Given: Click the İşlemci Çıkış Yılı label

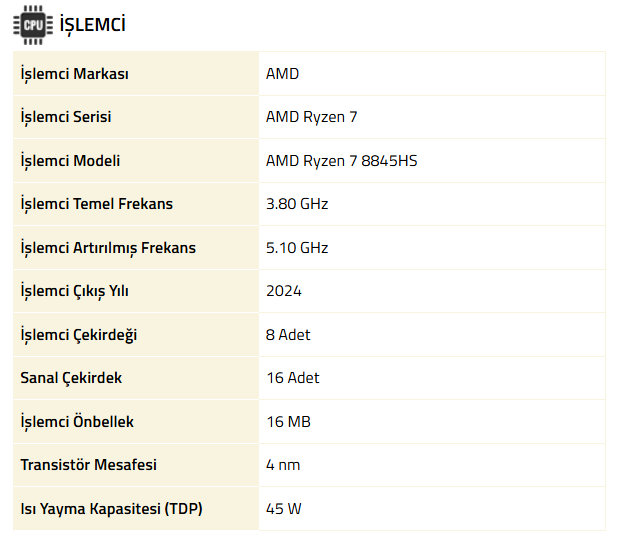Looking at the screenshot, I should click(74, 291).
